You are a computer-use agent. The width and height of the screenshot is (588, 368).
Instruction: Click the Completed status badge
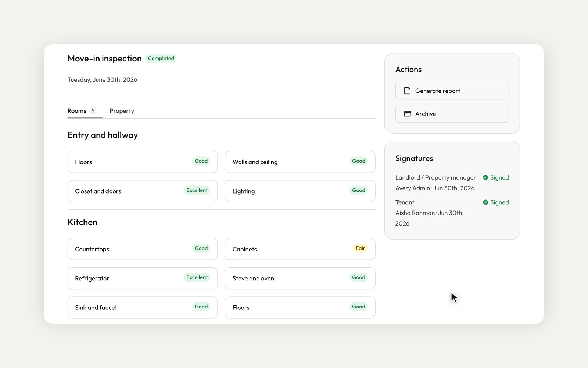(x=161, y=58)
